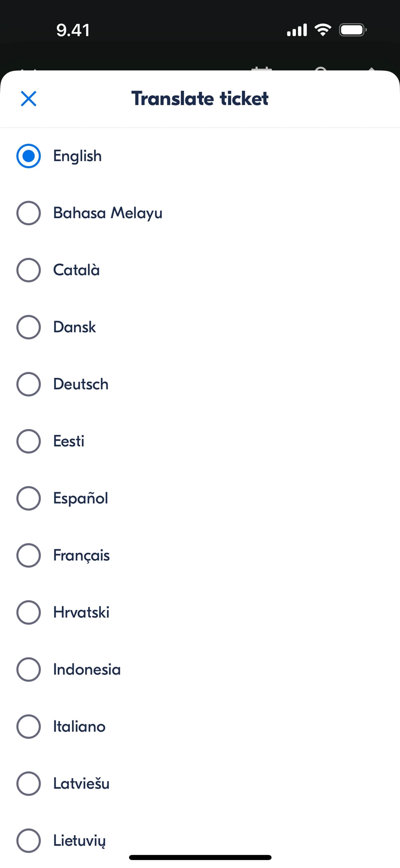Pick the Français radio option
The image size is (400, 868).
(29, 555)
